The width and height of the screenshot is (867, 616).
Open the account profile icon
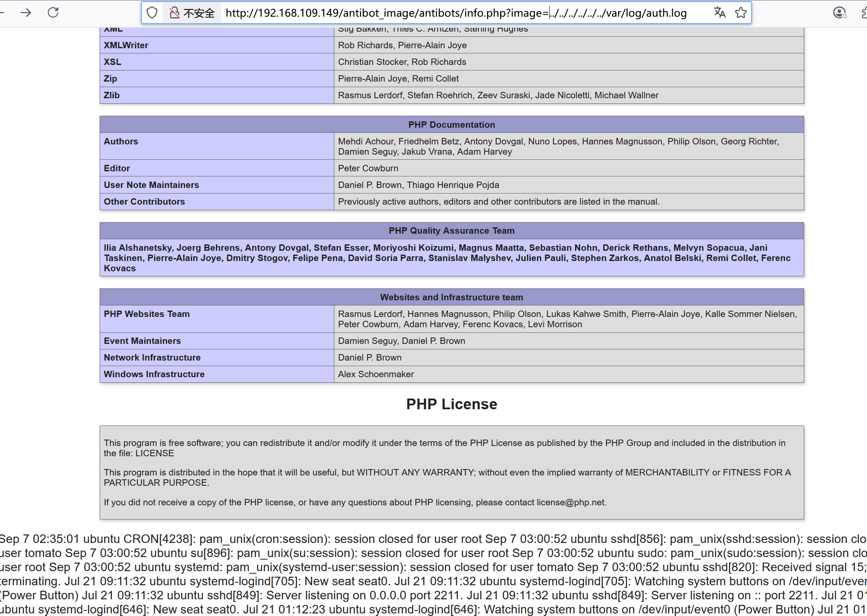(840, 13)
